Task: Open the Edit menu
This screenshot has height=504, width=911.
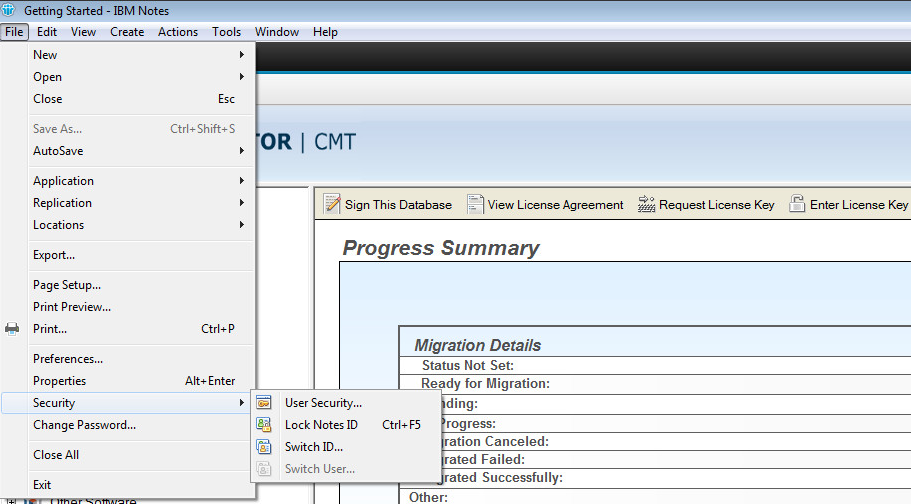Action: click(x=46, y=32)
